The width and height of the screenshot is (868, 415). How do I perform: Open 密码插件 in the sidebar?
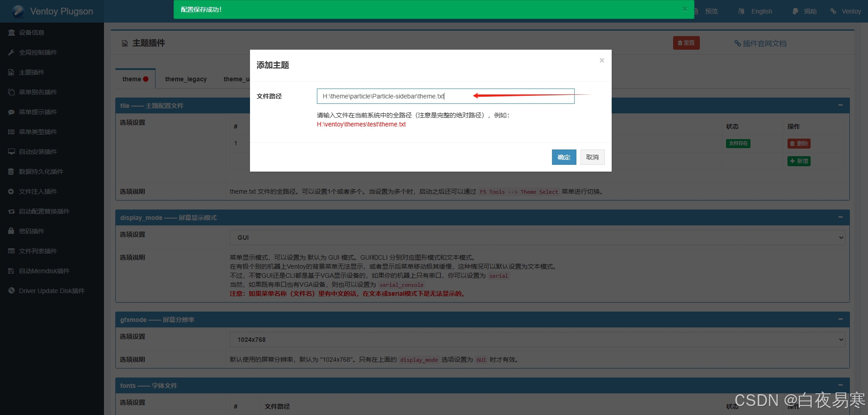click(x=32, y=231)
